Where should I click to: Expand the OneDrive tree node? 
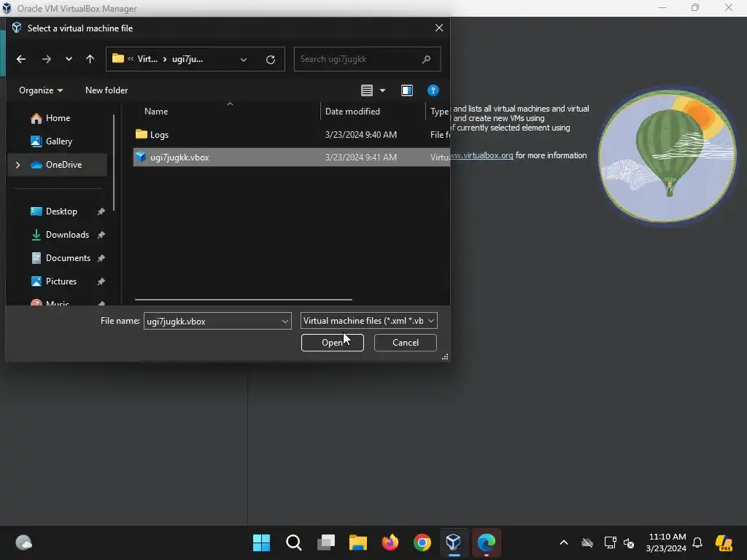tap(18, 165)
